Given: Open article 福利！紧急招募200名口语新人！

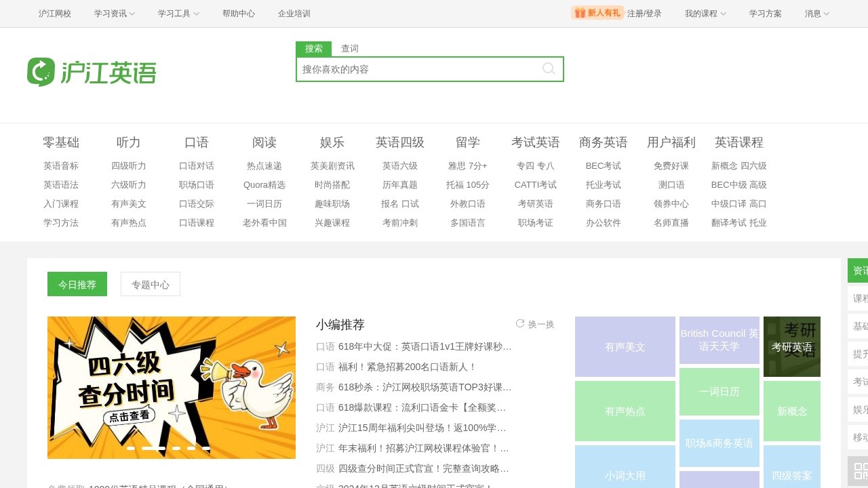Looking at the screenshot, I should (x=408, y=367).
